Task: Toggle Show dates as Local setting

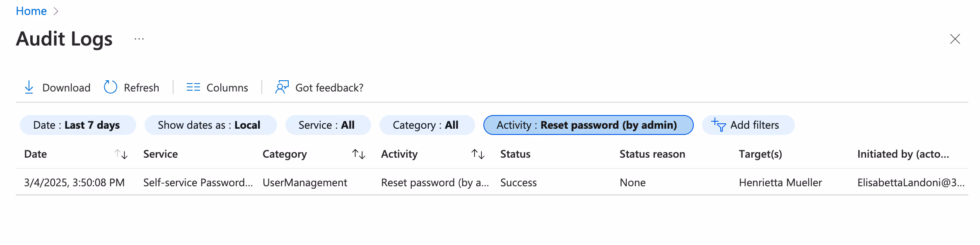Action: 210,125
